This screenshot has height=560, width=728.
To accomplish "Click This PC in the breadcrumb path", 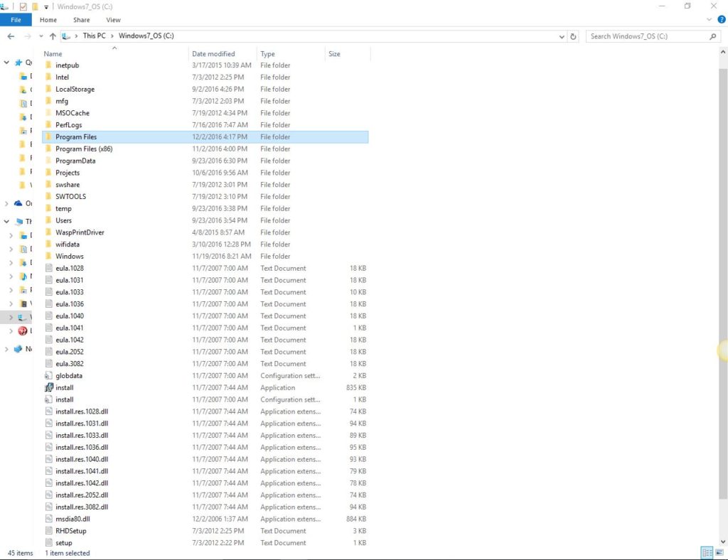I will pyautogui.click(x=95, y=36).
